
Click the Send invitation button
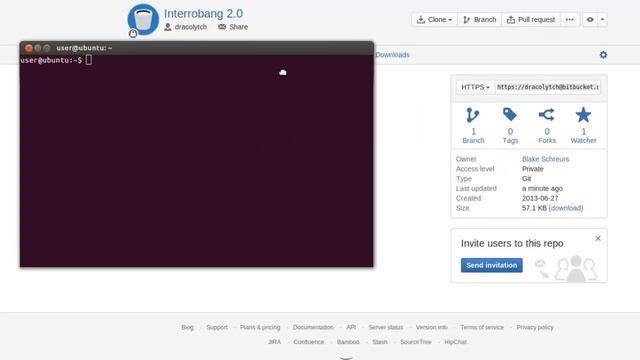click(x=491, y=265)
